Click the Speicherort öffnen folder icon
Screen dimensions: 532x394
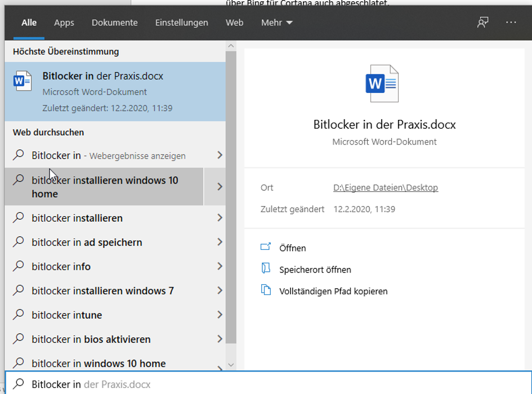[x=266, y=269]
